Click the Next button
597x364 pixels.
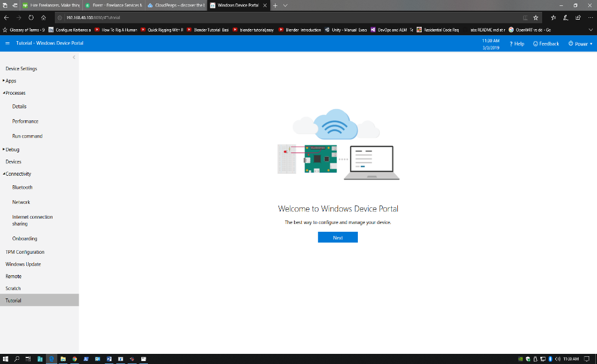tap(338, 237)
